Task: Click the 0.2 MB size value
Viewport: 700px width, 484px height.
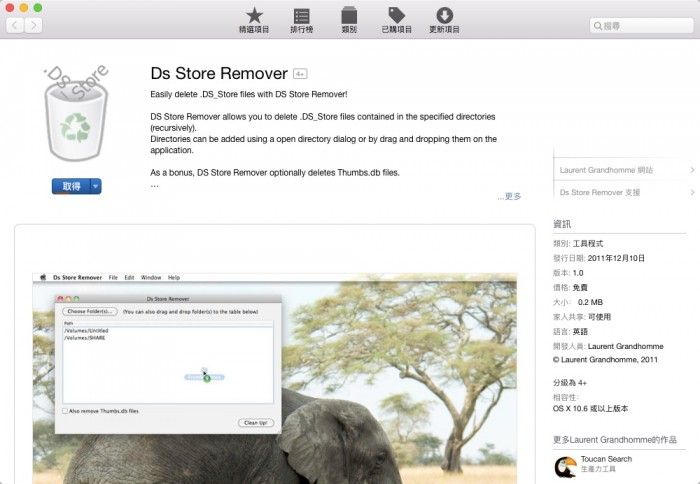Action: point(590,302)
